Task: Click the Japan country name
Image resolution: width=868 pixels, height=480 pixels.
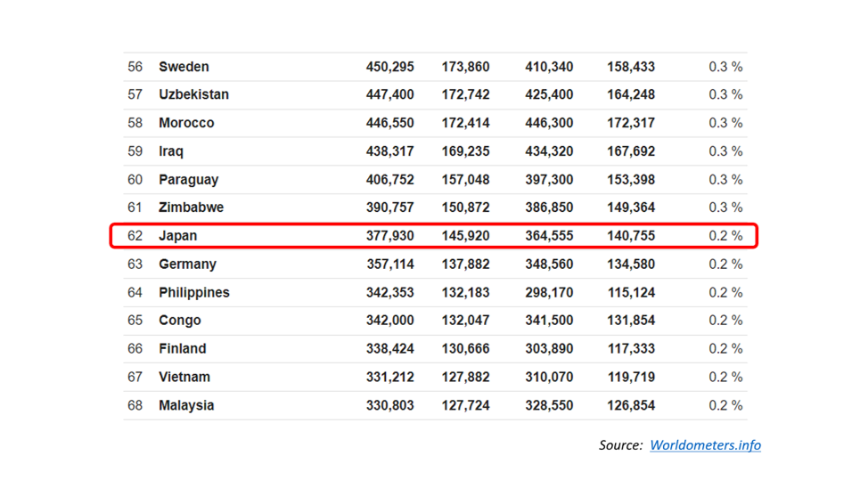Action: (177, 236)
